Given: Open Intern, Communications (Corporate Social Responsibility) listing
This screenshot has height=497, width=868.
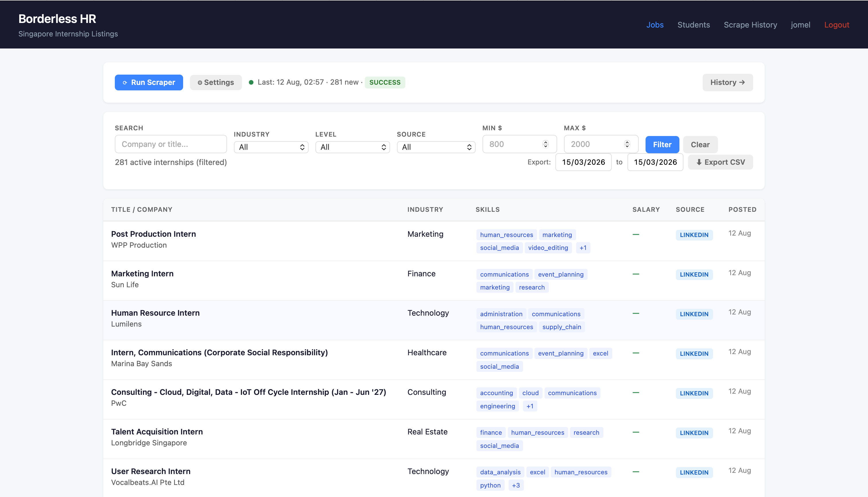Looking at the screenshot, I should pos(219,352).
